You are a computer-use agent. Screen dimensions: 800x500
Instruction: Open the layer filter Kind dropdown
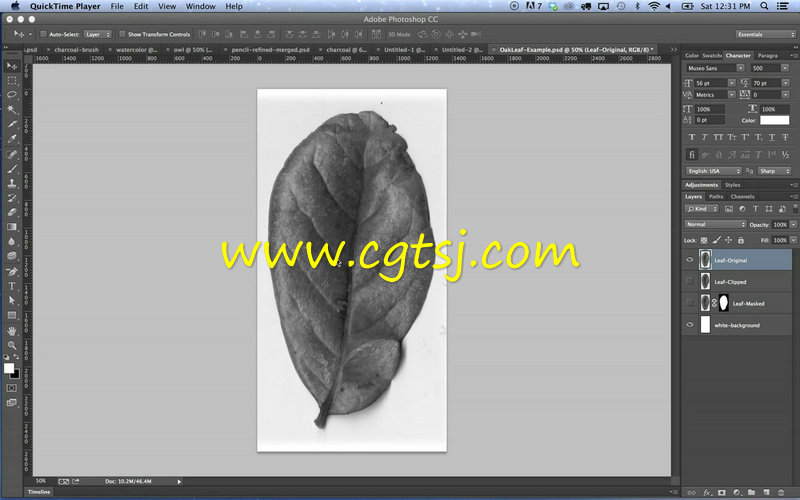[702, 209]
